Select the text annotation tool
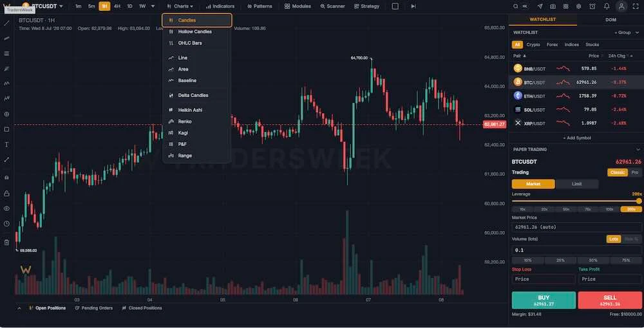 [6, 145]
